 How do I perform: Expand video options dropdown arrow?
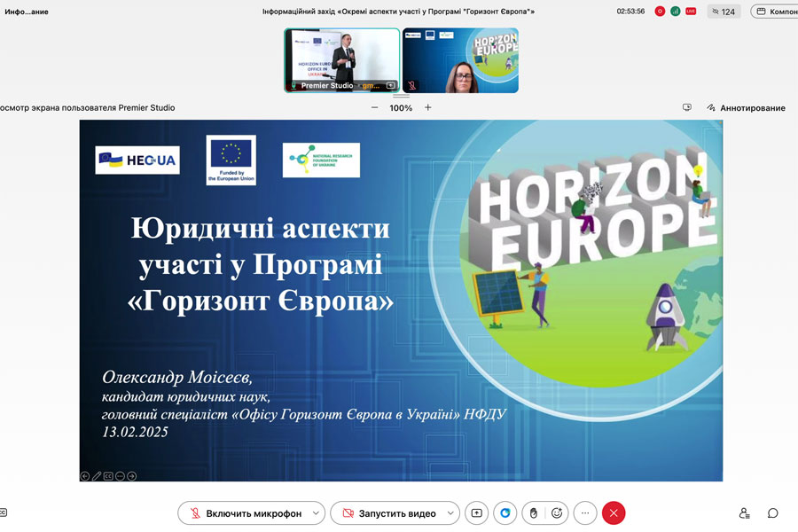pyautogui.click(x=450, y=513)
